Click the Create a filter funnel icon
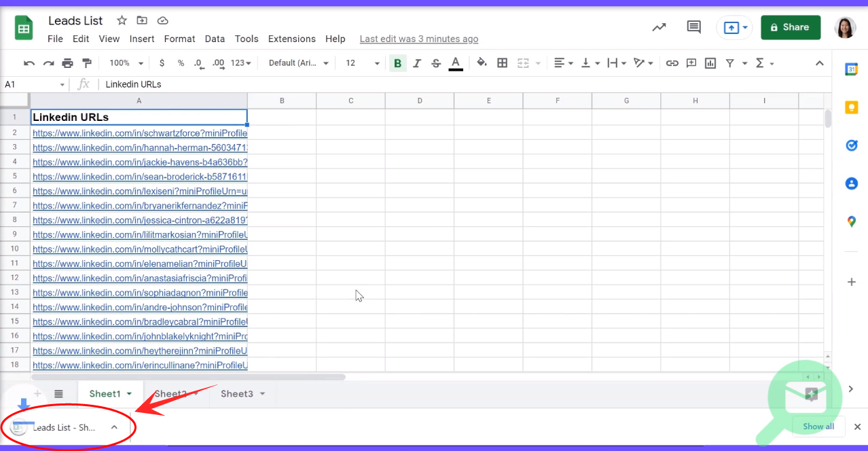 click(730, 63)
